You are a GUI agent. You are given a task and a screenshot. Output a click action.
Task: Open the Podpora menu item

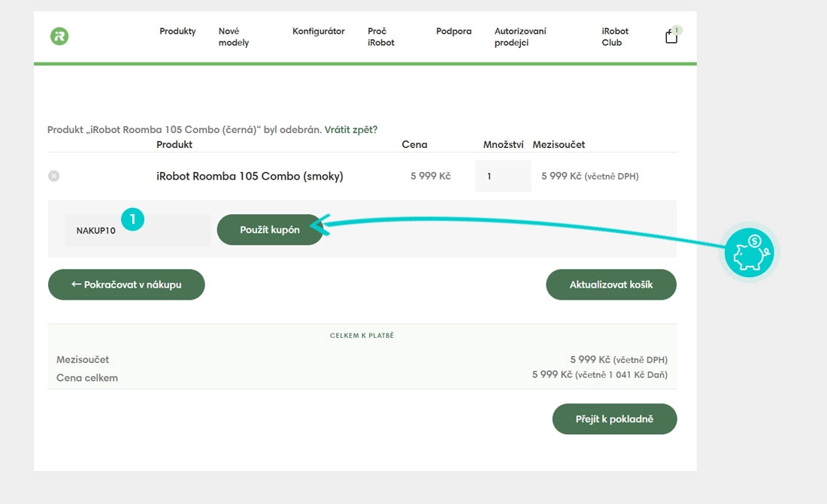click(453, 32)
